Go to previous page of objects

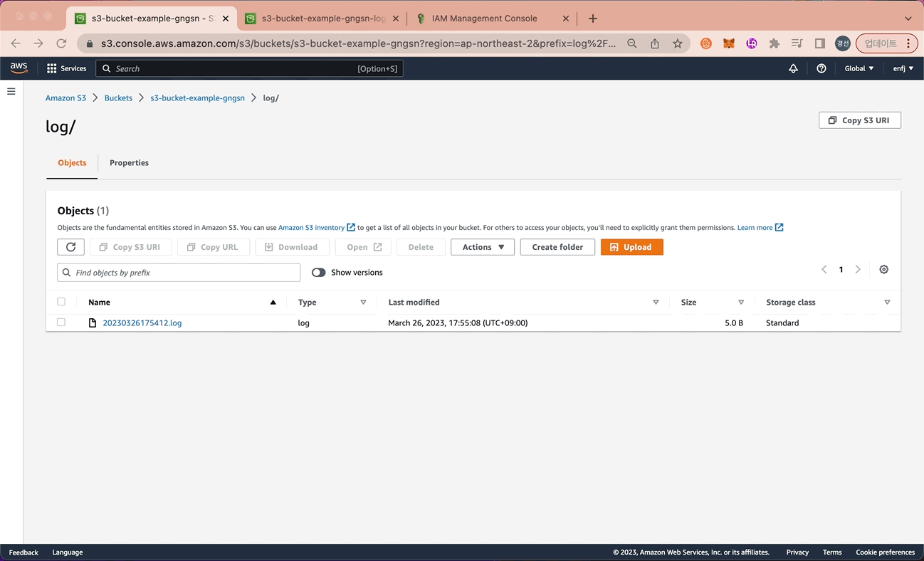[824, 269]
